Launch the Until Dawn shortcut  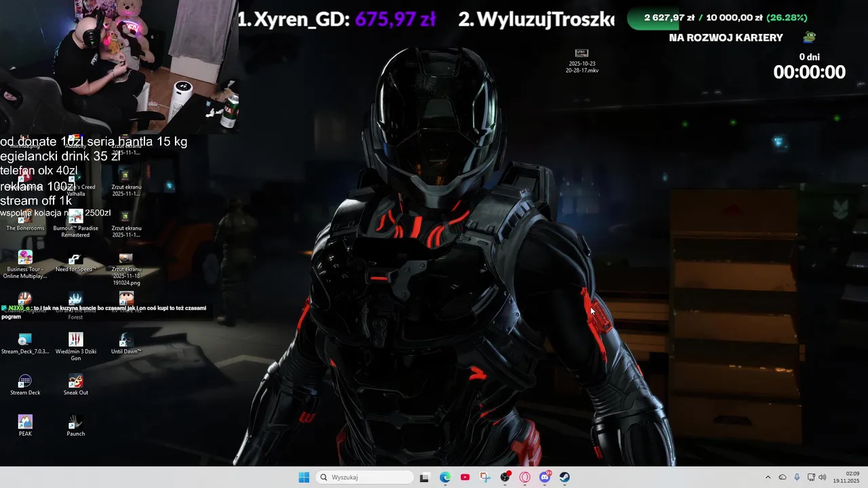(x=125, y=344)
